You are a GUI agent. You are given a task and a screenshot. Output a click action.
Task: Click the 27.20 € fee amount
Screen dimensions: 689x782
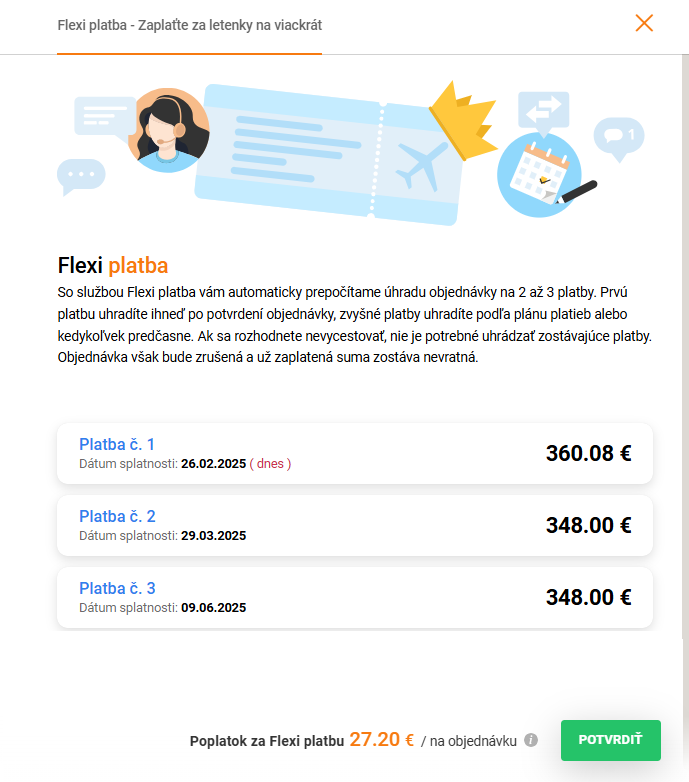click(x=382, y=740)
